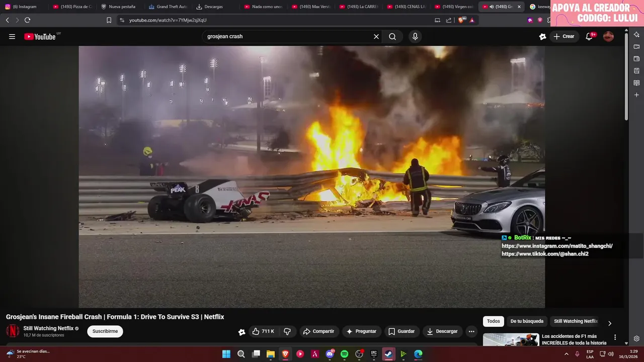The height and width of the screenshot is (362, 644).
Task: Switch to the CENAS LA tab
Action: (x=407, y=7)
